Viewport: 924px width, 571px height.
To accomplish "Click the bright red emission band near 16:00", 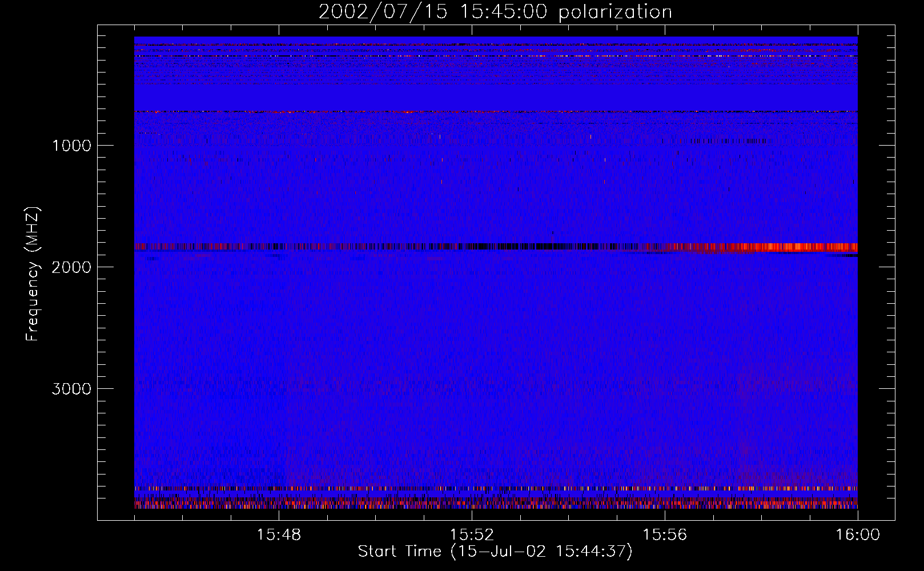I will coord(762,247).
